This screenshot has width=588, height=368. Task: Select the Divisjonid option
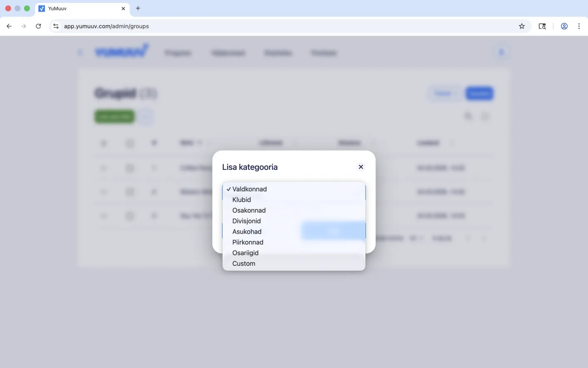294,221
